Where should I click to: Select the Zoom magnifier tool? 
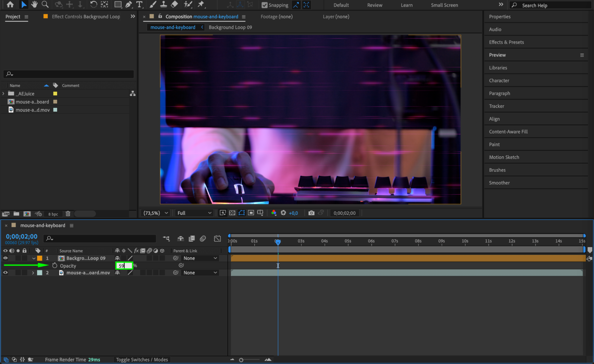[x=45, y=4]
